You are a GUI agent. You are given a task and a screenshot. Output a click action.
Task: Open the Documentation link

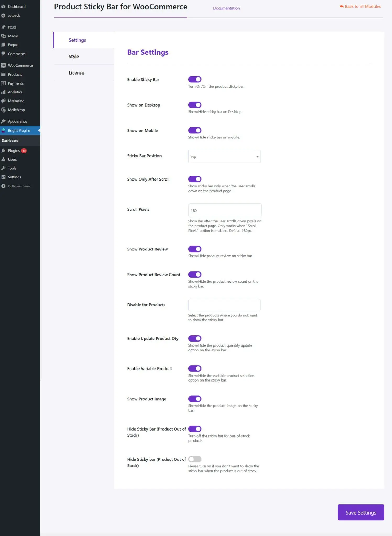tap(227, 8)
